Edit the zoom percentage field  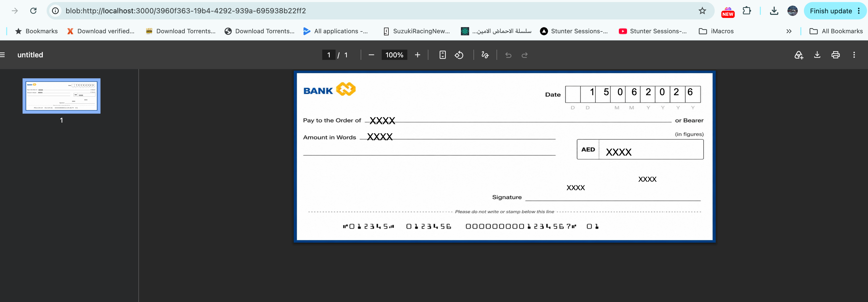pos(394,55)
